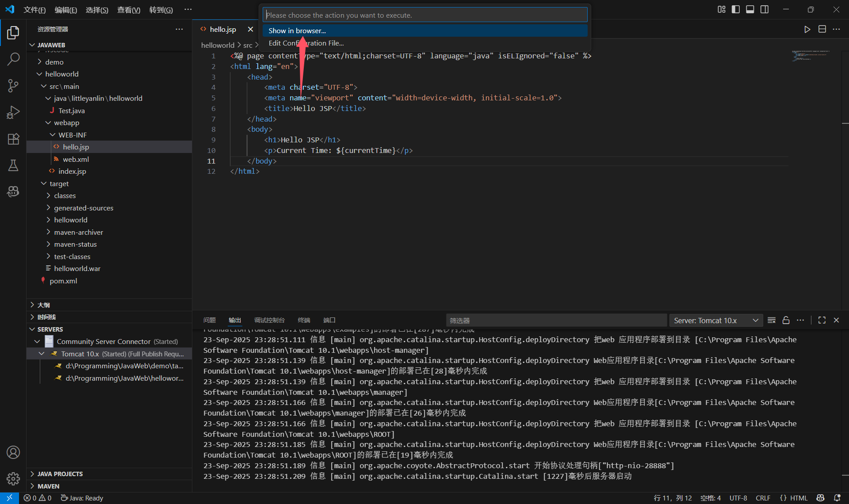Screen dimensions: 849x504
Task: Open the Server: Tomcat 10.x output dropdown
Action: click(x=716, y=321)
